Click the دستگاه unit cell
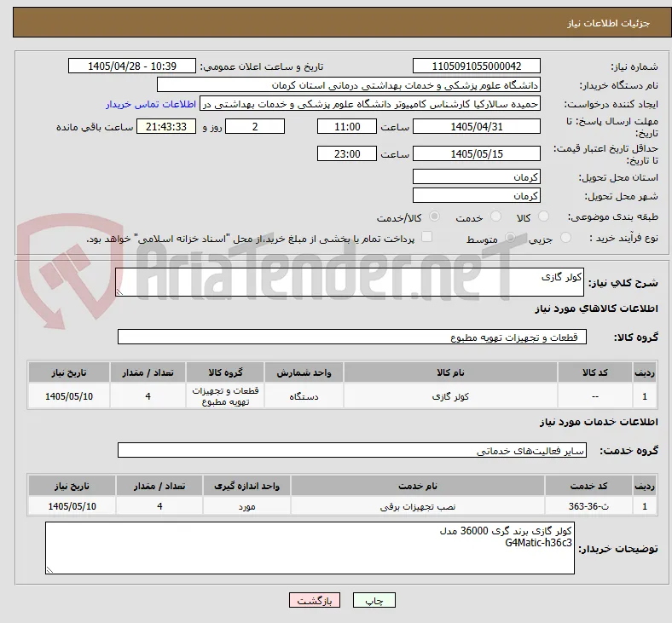Screen dimensions: 672x623 [x=304, y=396]
